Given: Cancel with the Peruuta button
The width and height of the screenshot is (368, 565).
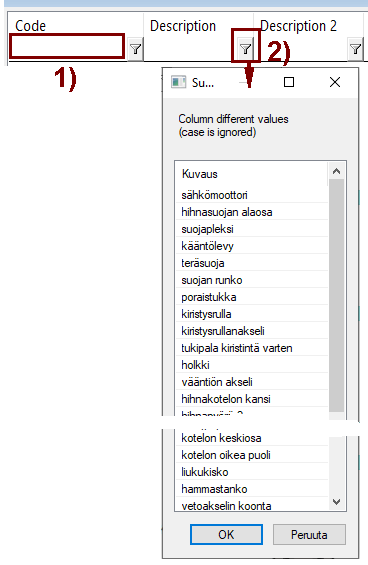Looking at the screenshot, I should [309, 534].
